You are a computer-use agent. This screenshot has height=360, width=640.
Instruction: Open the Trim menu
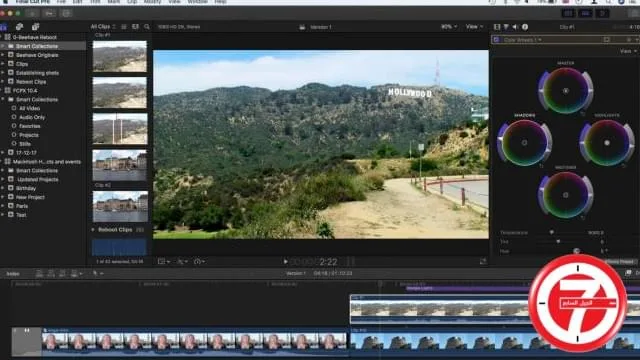coord(95,2)
